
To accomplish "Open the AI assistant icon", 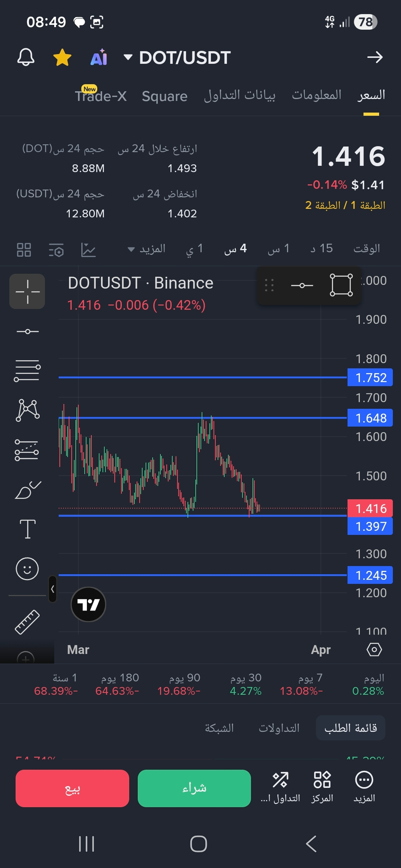I will (99, 57).
